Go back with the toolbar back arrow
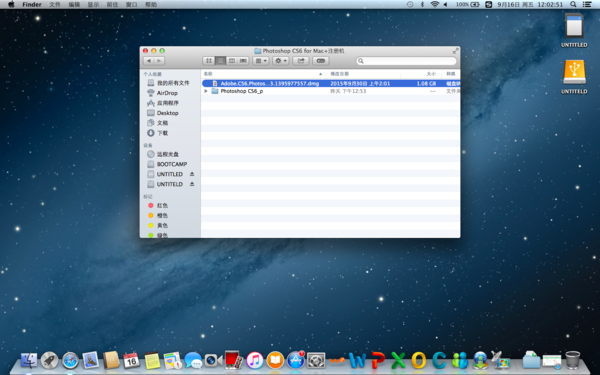This screenshot has height=375, width=600. coord(148,61)
